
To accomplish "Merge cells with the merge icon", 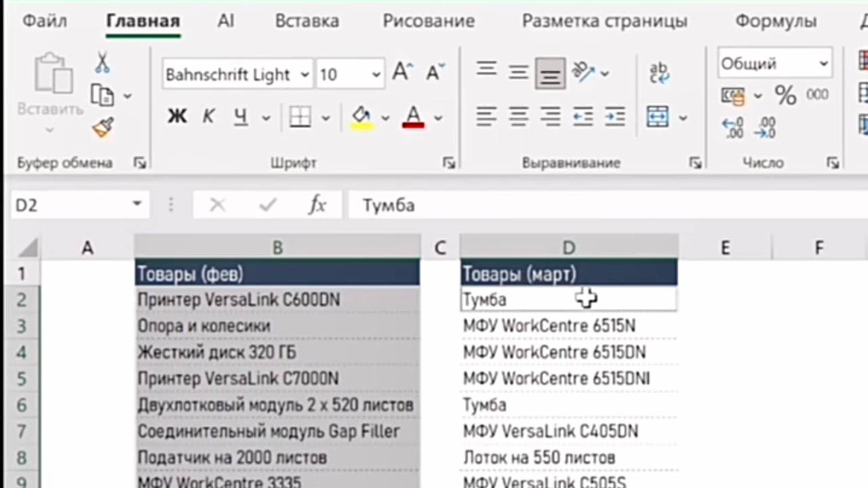I will click(658, 117).
